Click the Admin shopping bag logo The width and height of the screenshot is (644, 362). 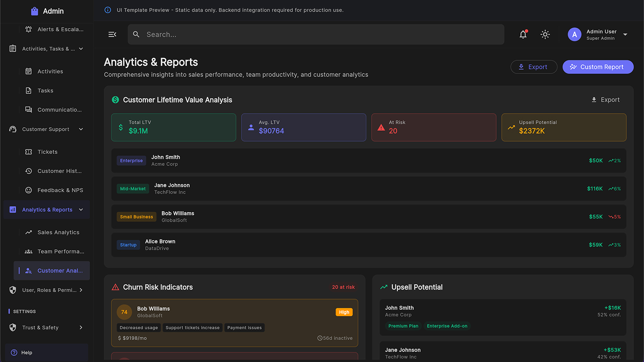(x=35, y=11)
